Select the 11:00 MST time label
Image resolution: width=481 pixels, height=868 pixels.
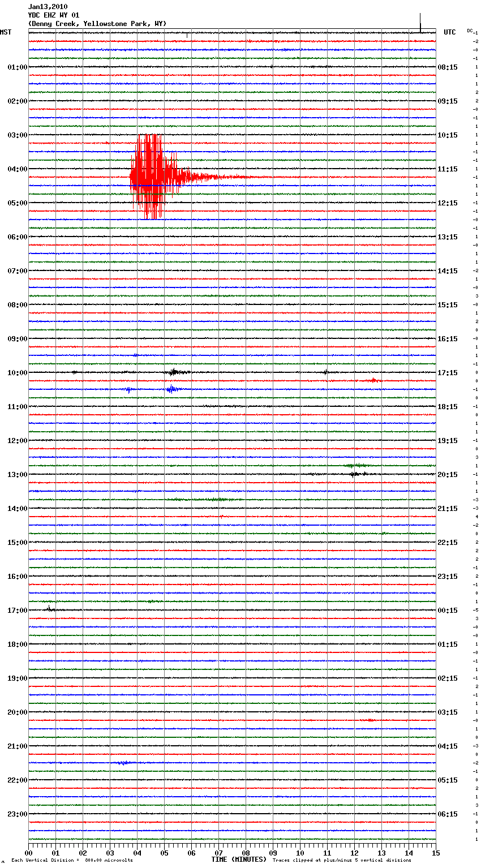tap(18, 407)
